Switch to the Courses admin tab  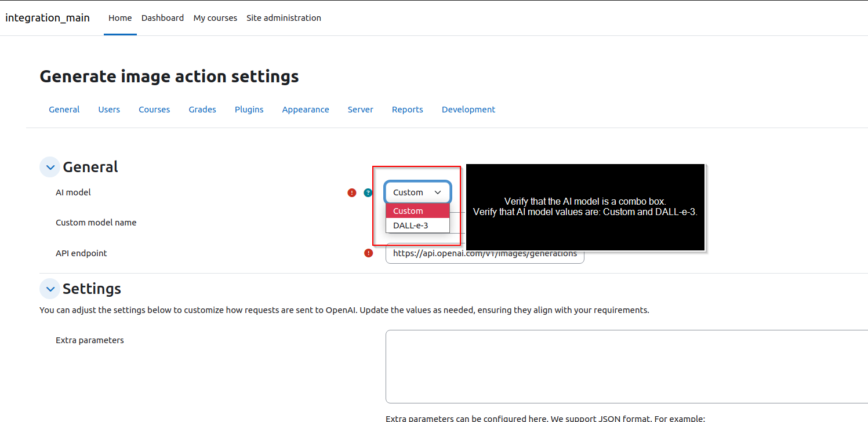point(154,110)
